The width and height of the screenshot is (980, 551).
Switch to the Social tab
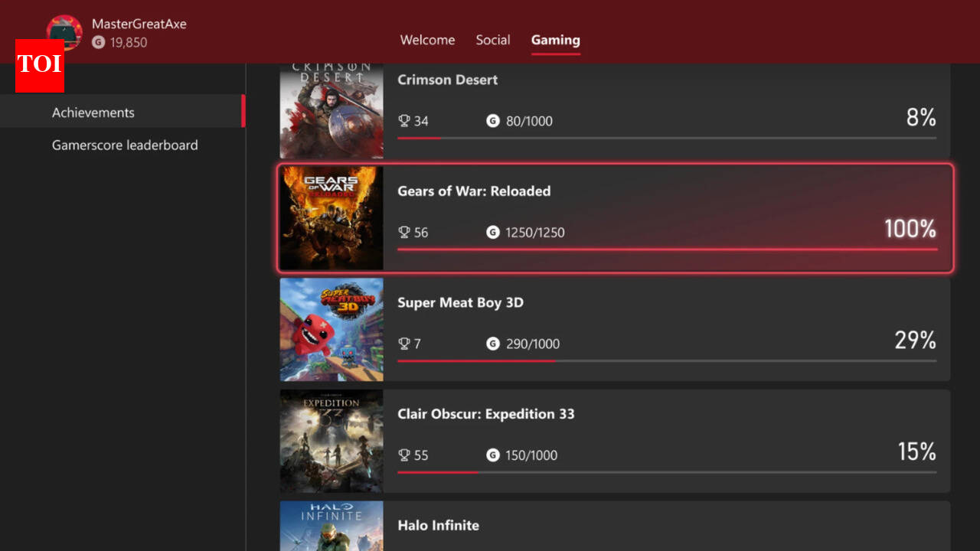click(493, 40)
